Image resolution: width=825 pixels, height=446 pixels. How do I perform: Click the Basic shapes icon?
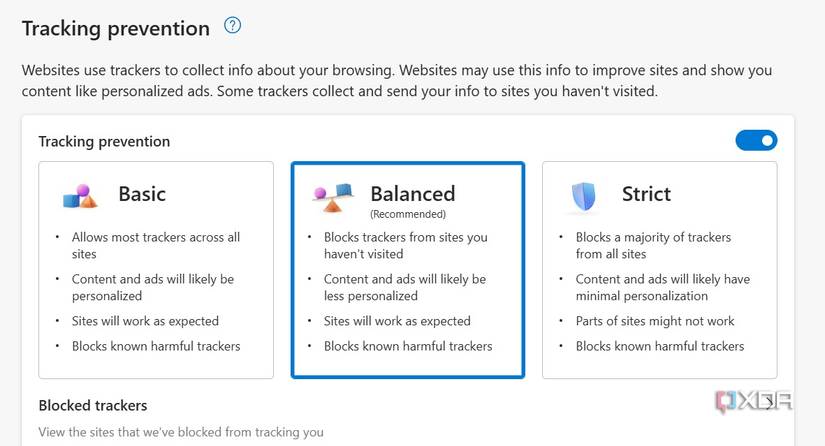80,195
